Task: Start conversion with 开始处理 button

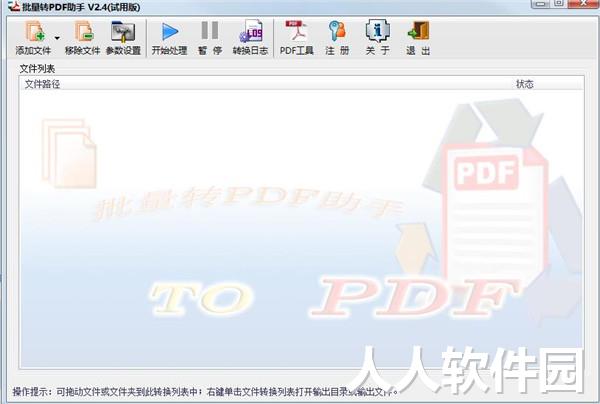Action: [x=169, y=37]
